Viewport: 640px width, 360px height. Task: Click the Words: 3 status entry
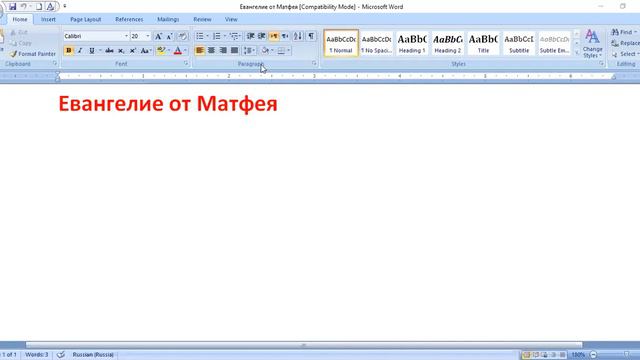coord(37,355)
